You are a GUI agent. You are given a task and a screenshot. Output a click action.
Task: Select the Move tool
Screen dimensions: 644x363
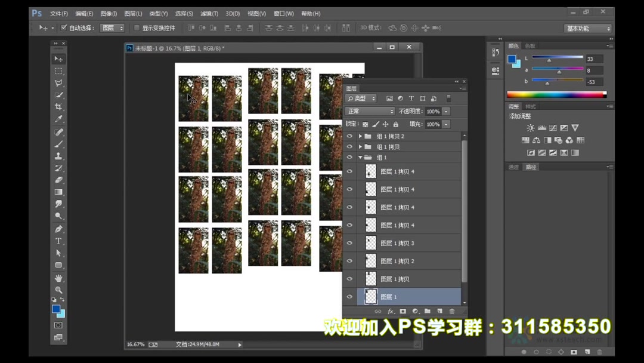58,59
